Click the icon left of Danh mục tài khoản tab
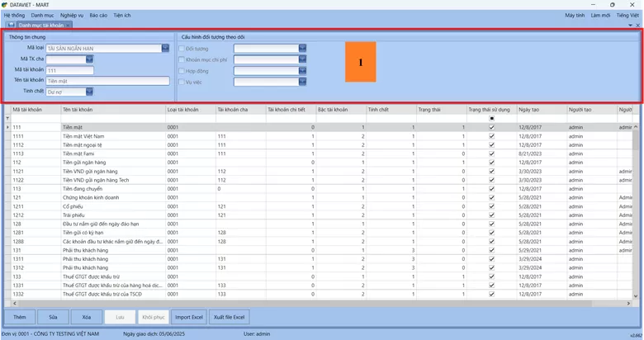This screenshot has width=644, height=340. (11, 25)
